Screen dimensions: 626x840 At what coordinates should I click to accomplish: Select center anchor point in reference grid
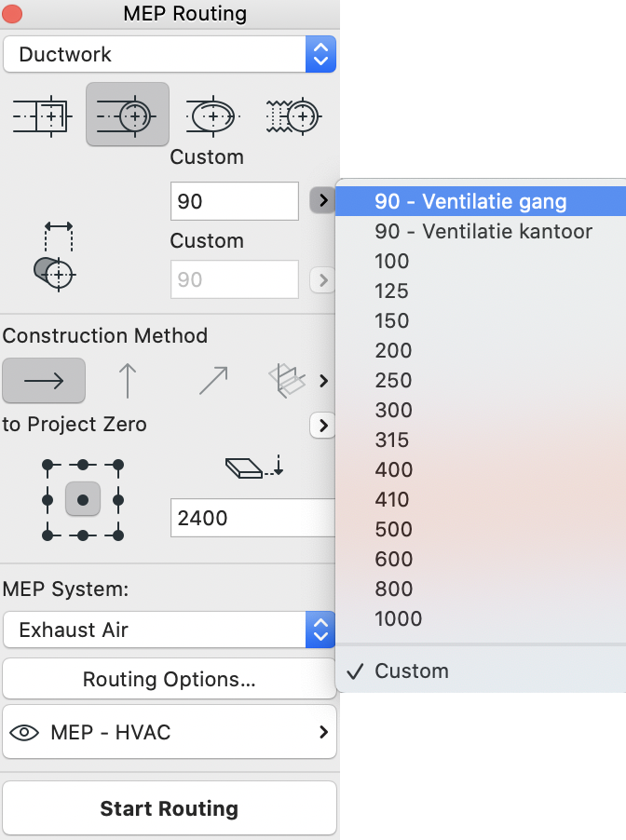pos(83,499)
